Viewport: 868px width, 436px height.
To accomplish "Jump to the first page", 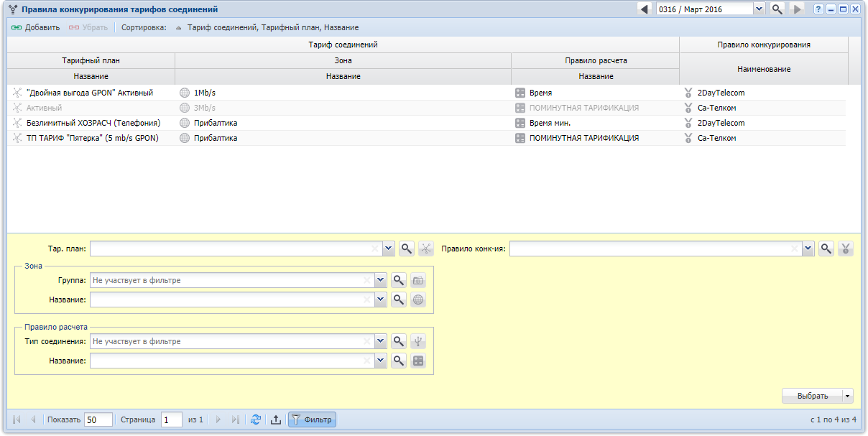I will [x=17, y=420].
